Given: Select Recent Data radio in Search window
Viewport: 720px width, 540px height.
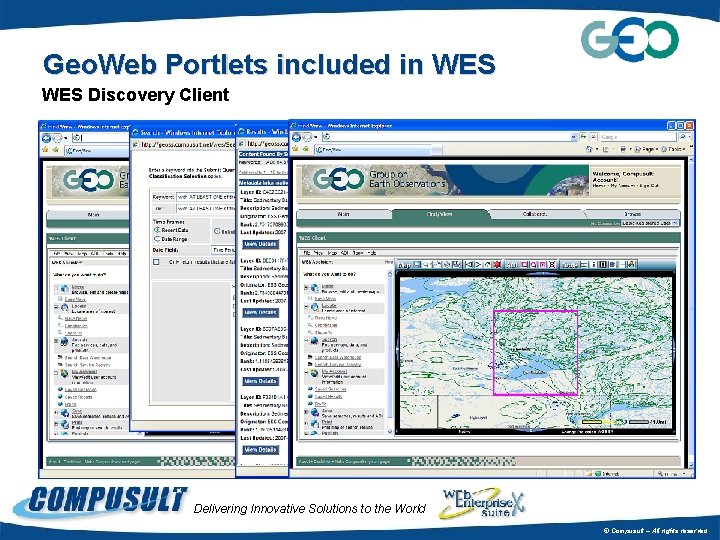Looking at the screenshot, I should (157, 230).
